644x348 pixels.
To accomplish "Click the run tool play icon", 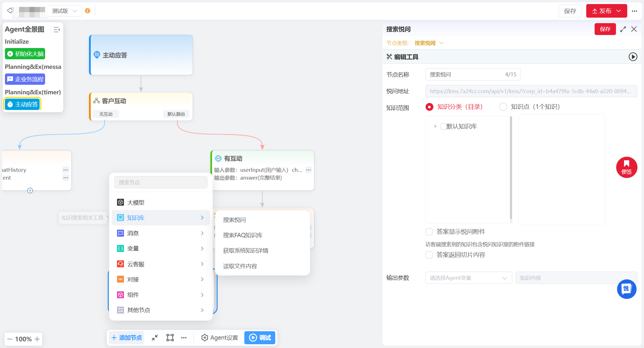I will point(633,57).
